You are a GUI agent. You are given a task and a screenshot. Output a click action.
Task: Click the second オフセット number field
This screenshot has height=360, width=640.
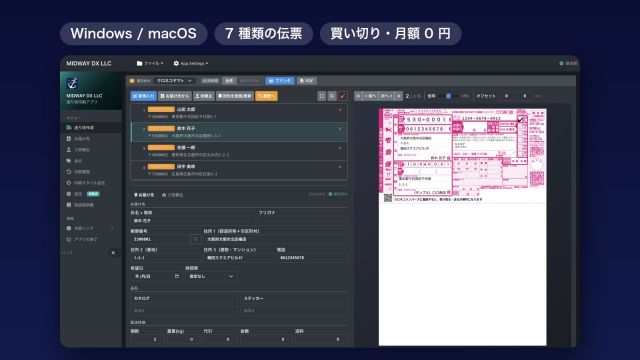[524, 96]
